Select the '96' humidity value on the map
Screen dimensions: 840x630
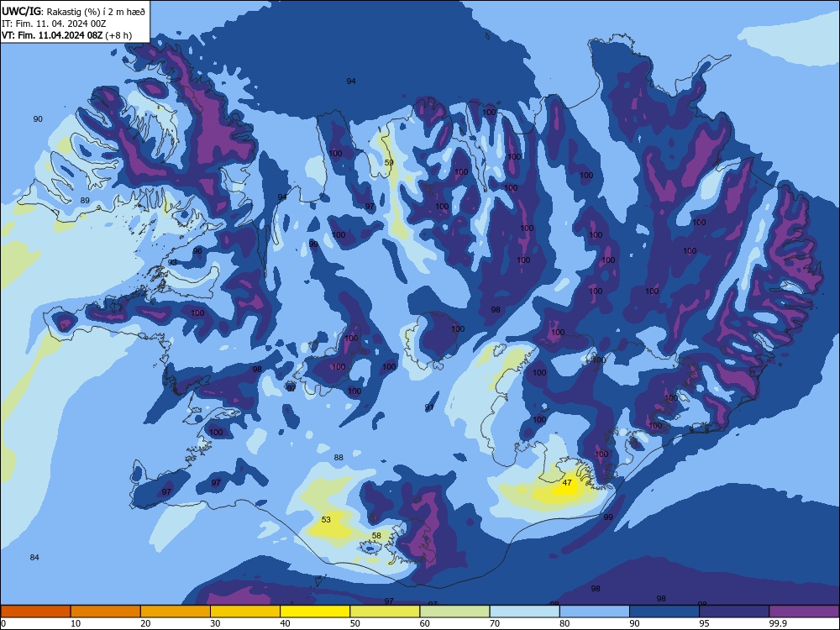pos(197,250)
